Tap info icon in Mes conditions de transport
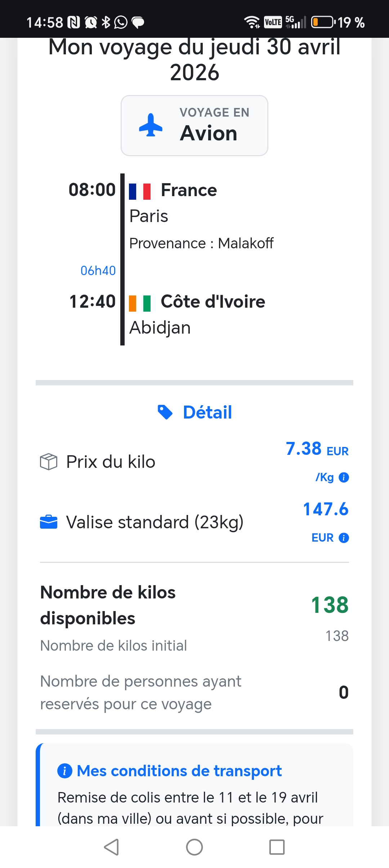The height and width of the screenshot is (868, 389). point(65,771)
